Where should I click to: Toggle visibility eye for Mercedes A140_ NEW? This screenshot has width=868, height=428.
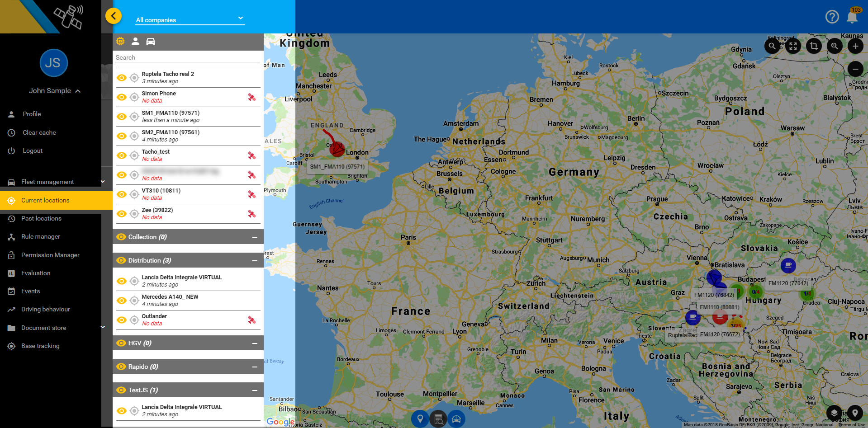click(x=121, y=301)
